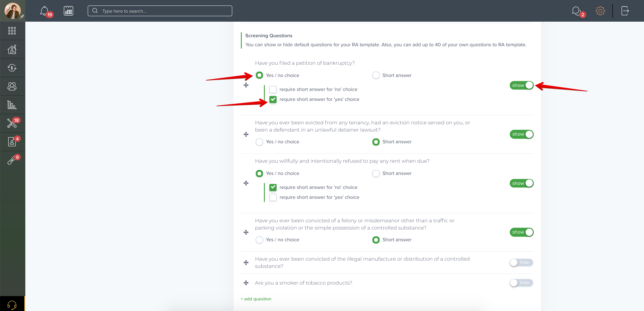The image size is (644, 311).
Task: Click the pin icon beside the avatar
Action: (22, 17)
